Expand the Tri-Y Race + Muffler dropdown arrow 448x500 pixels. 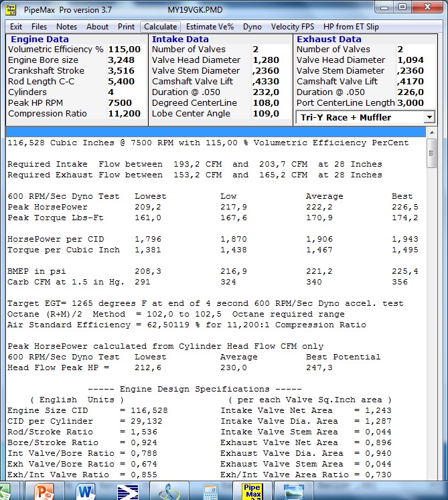(x=429, y=117)
